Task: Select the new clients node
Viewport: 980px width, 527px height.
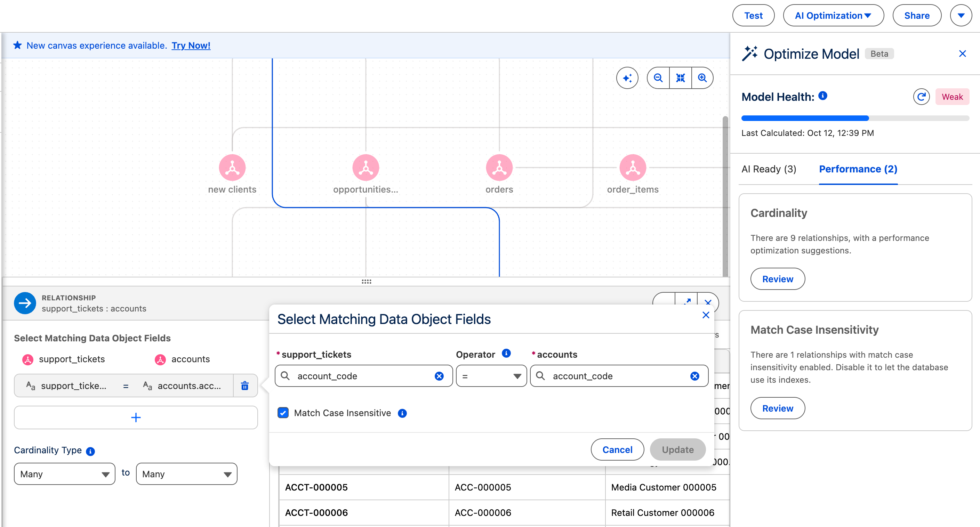Action: (x=232, y=168)
